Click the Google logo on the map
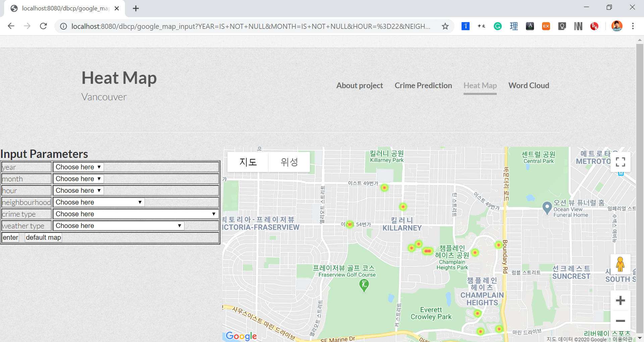 240,336
